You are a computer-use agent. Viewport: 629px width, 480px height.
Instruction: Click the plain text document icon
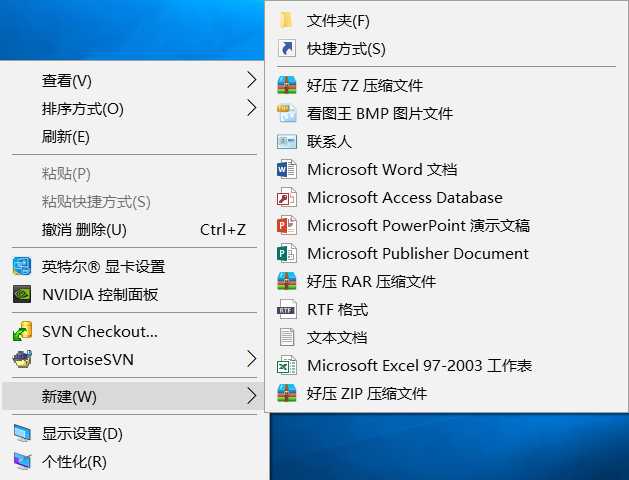(286, 337)
